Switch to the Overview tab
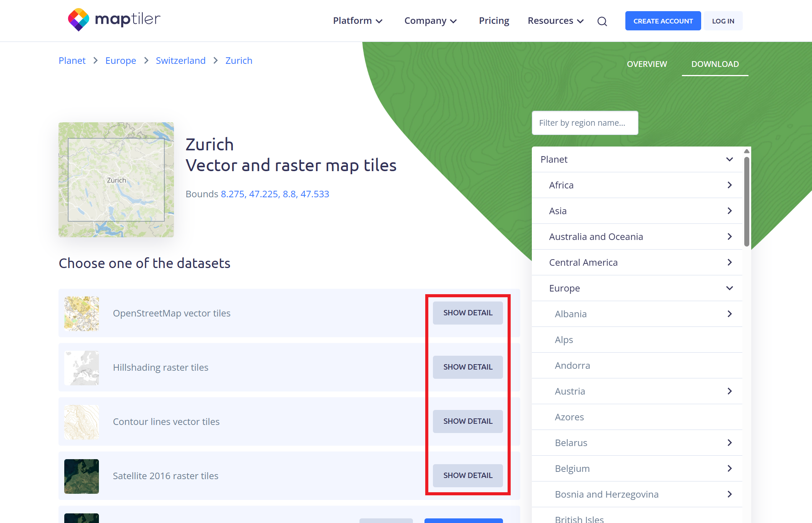This screenshot has width=812, height=523. click(x=647, y=64)
